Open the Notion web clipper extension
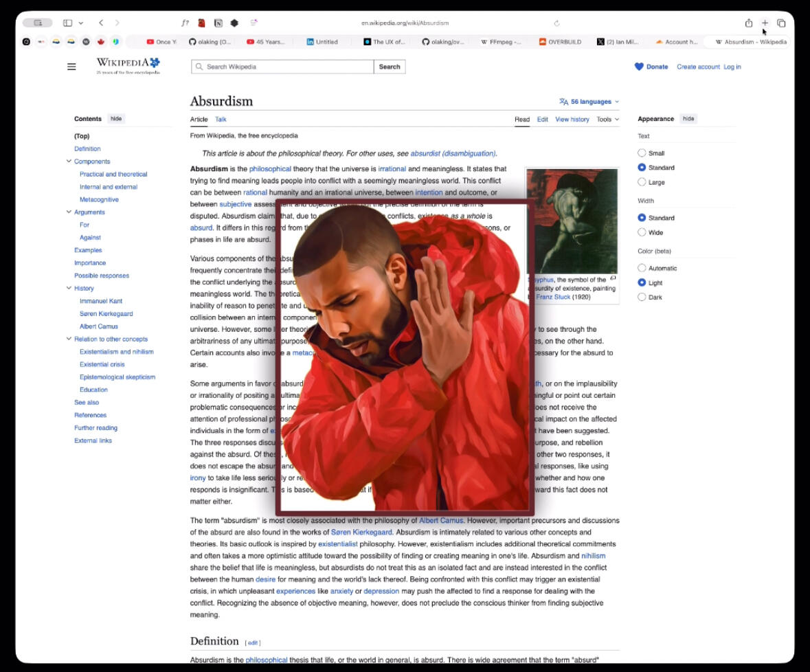Viewport: 810px width, 672px height. (218, 23)
